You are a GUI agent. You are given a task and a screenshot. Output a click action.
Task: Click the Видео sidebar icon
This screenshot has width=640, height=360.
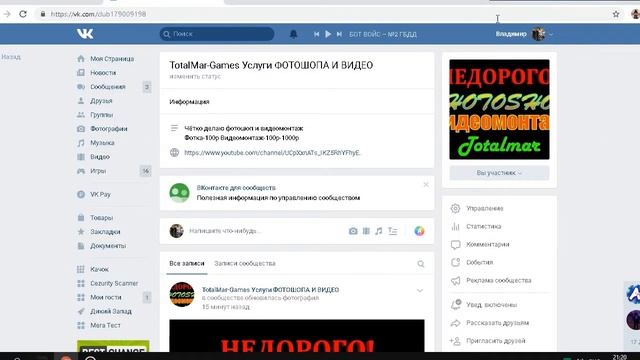pyautogui.click(x=81, y=157)
